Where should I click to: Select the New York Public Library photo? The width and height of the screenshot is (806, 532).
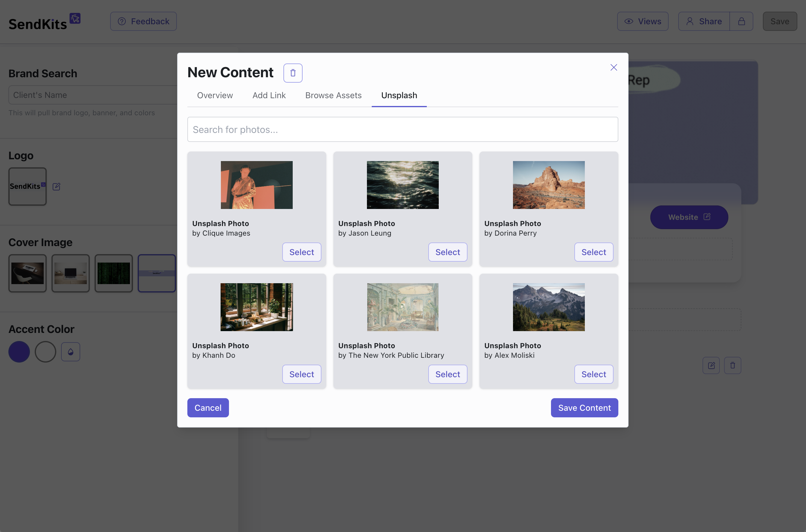click(x=447, y=374)
